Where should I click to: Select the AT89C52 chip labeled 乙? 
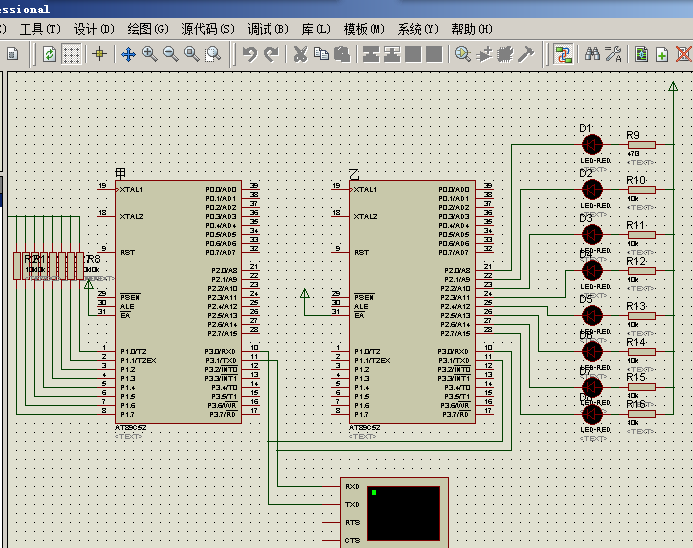tap(412, 301)
